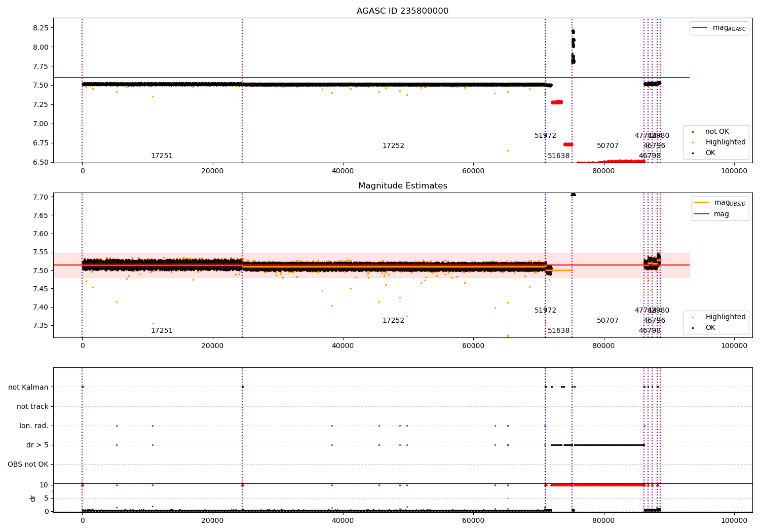
Task: Click obsid label 46796 in Magnitude Estimates plot
Action: pyautogui.click(x=654, y=321)
